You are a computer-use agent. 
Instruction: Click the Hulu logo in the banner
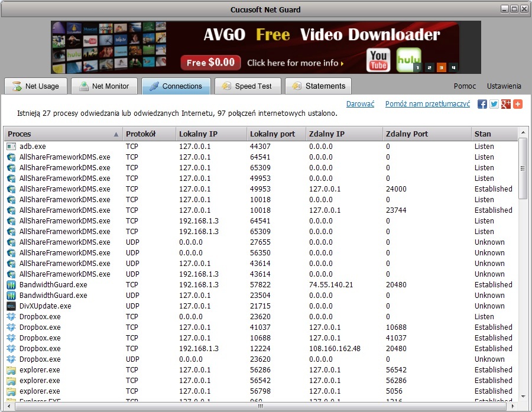[x=408, y=59]
